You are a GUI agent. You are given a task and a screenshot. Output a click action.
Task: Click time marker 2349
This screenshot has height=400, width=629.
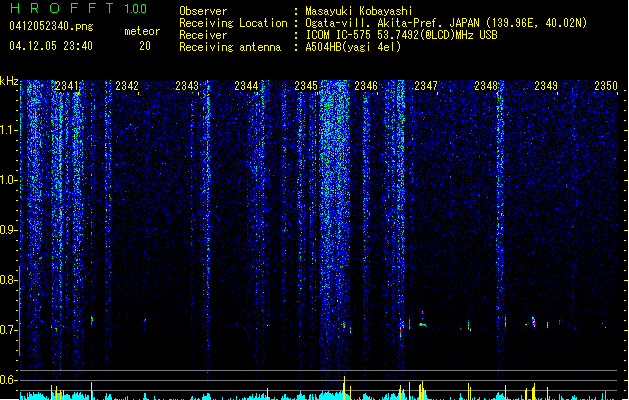pos(546,86)
